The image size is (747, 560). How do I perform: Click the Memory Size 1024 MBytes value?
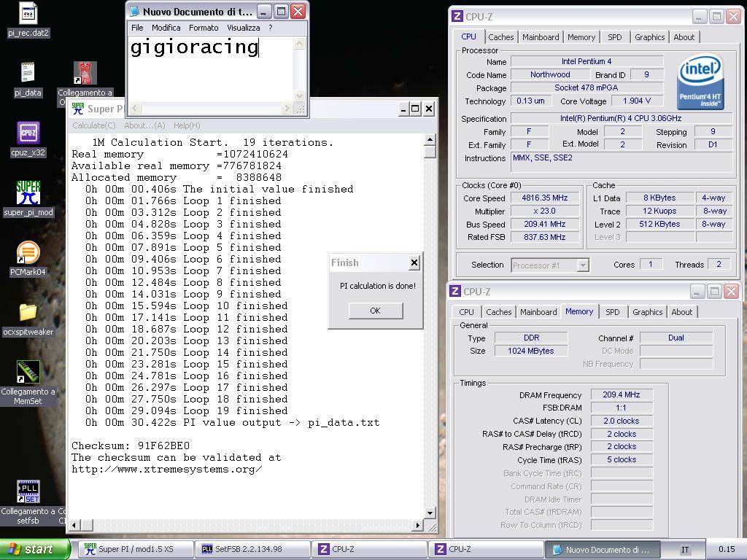click(x=531, y=351)
